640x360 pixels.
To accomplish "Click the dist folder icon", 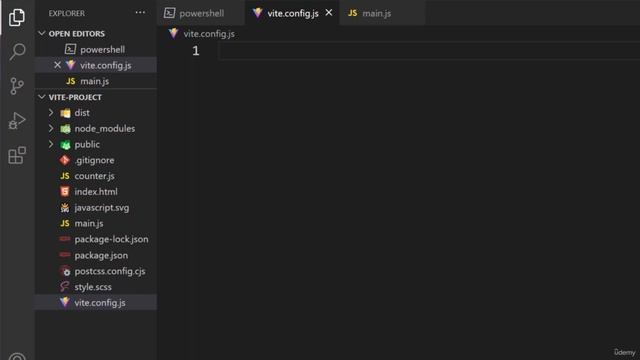I will (x=65, y=113).
